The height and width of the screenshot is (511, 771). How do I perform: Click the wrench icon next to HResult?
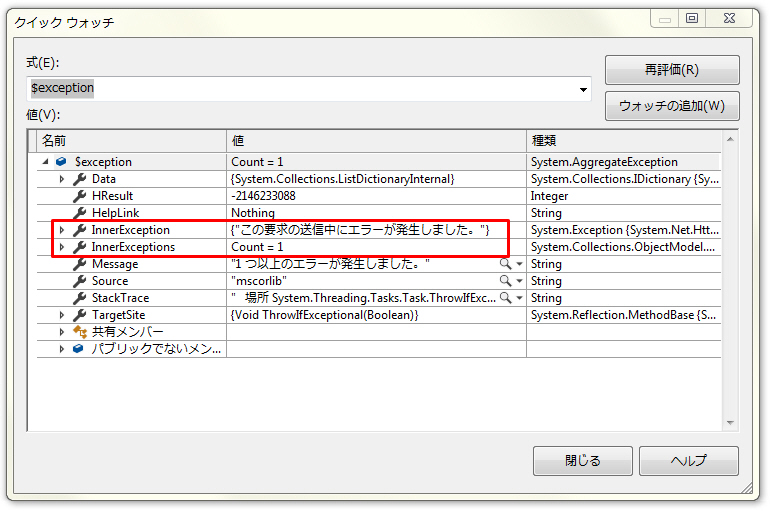click(x=80, y=196)
